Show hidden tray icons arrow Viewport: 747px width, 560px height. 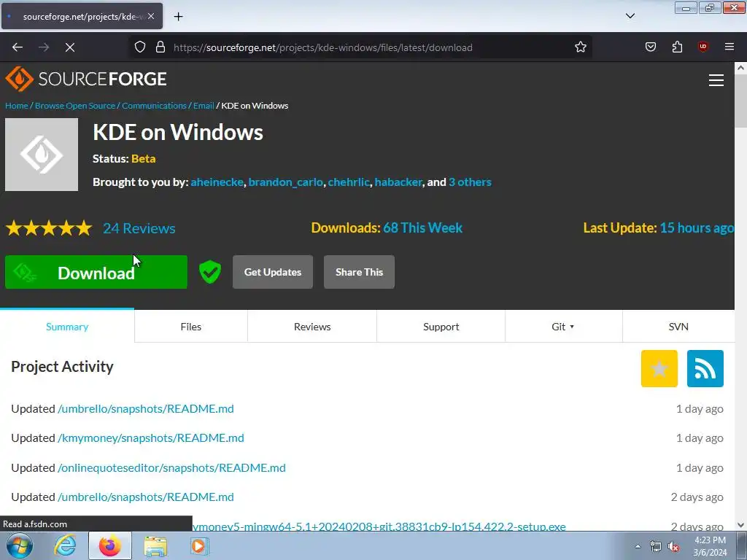638,546
